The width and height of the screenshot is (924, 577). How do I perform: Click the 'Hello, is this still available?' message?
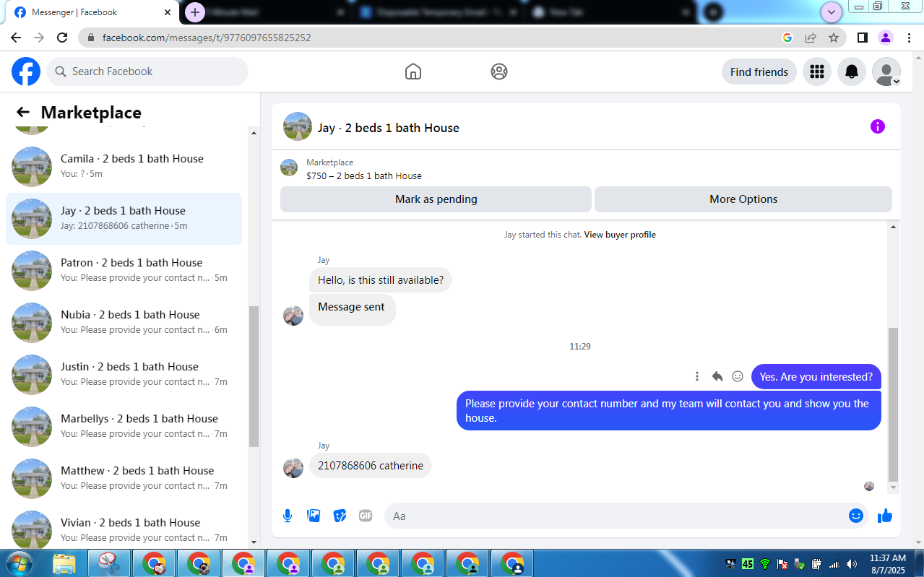pyautogui.click(x=381, y=280)
